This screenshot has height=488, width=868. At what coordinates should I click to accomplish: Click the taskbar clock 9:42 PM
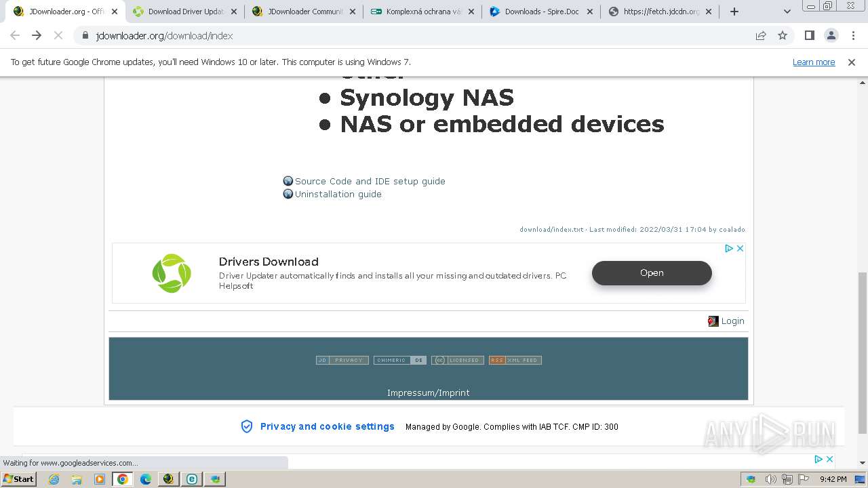[833, 479]
